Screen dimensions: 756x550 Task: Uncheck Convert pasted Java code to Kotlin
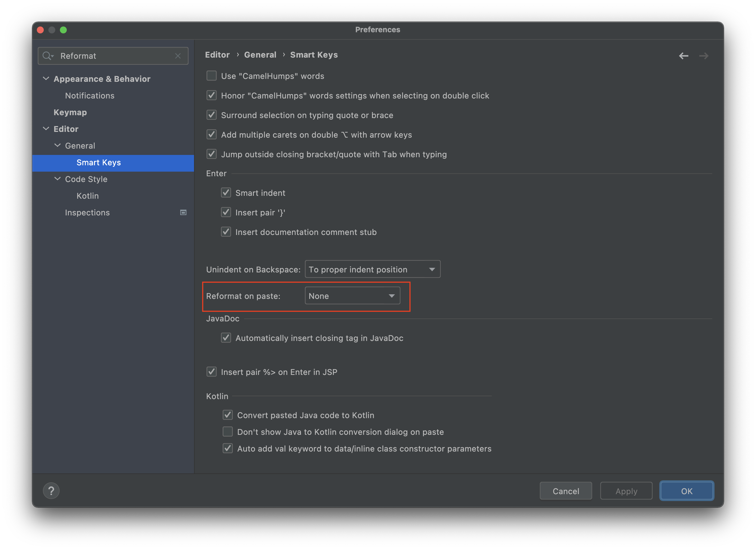click(228, 415)
